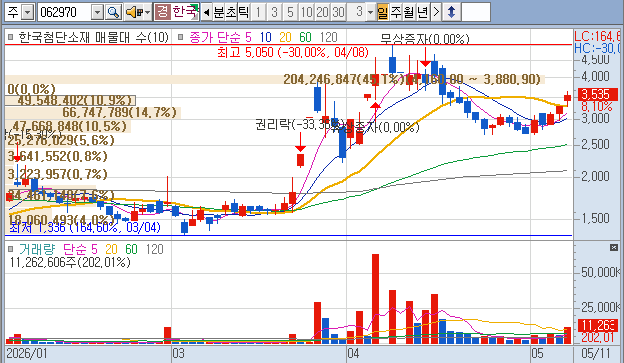624x363 pixels.
Task: Click the LC:164 label top right
Action: (x=597, y=36)
